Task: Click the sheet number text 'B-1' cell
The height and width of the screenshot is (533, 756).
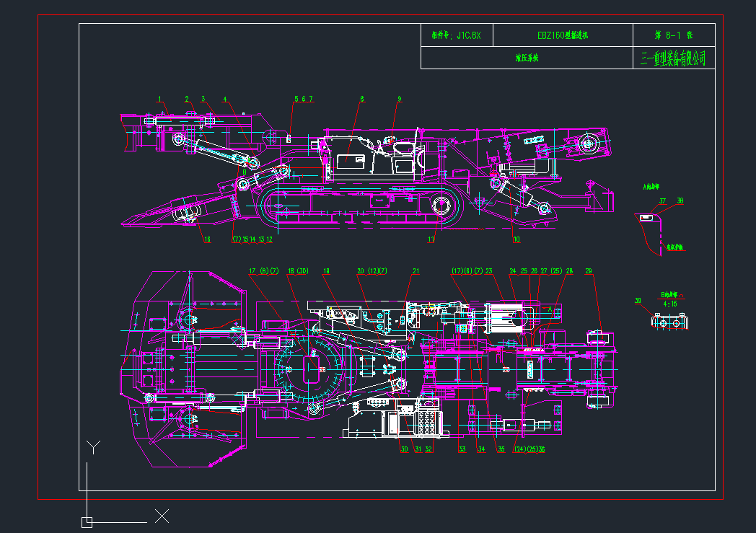Action: (x=673, y=35)
